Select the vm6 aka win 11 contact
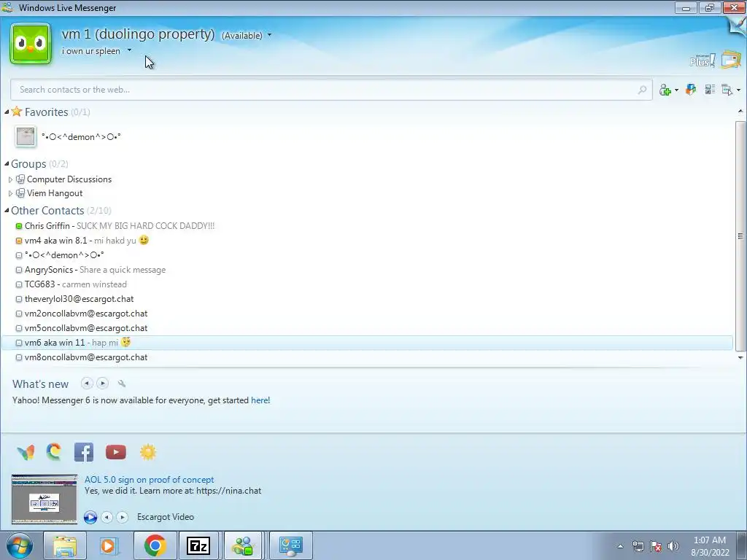Viewport: 747px width, 560px height. pyautogui.click(x=367, y=343)
